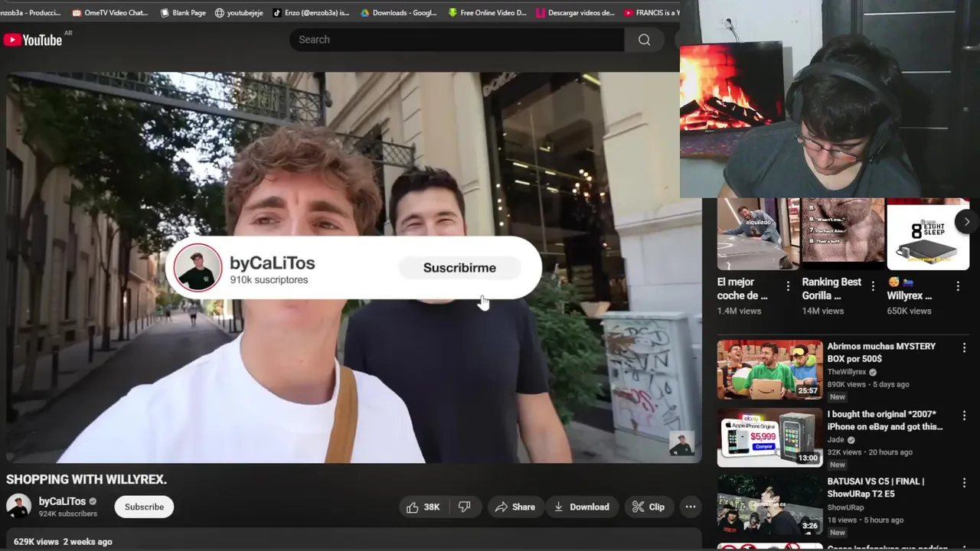The width and height of the screenshot is (980, 551).
Task: Open the iPhone eBay video thumbnail
Action: [x=769, y=438]
